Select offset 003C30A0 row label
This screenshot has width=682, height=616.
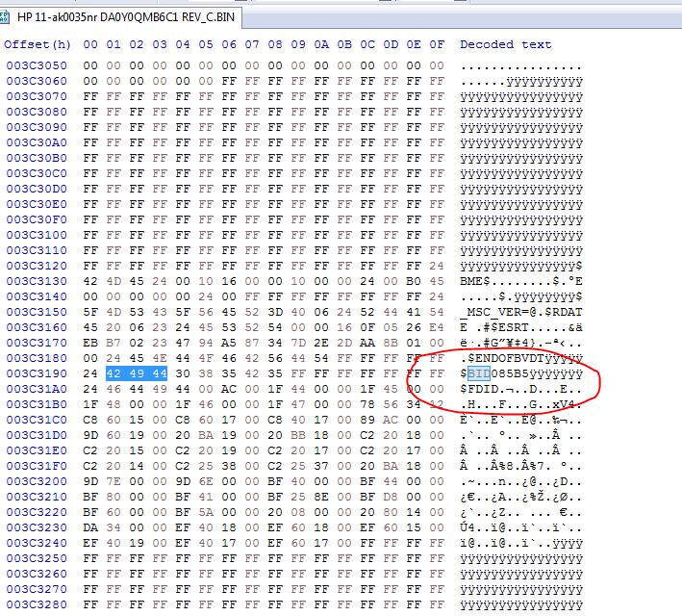click(x=37, y=142)
